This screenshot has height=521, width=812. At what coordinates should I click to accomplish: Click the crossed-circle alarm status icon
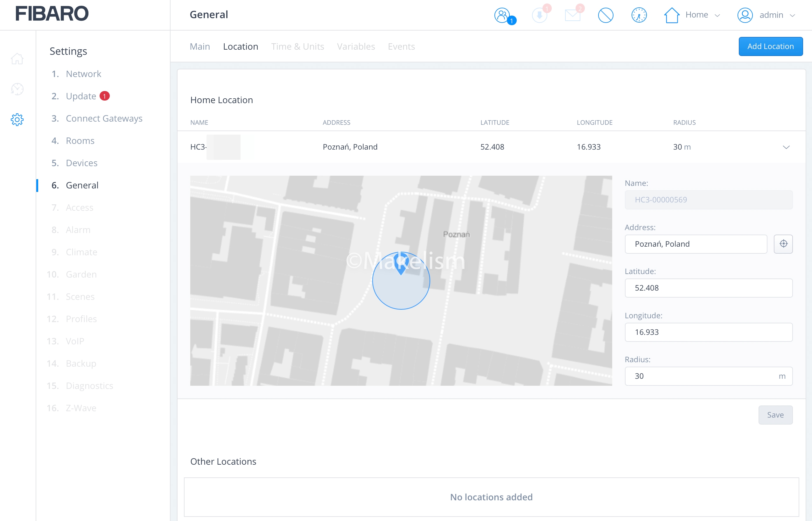[606, 15]
